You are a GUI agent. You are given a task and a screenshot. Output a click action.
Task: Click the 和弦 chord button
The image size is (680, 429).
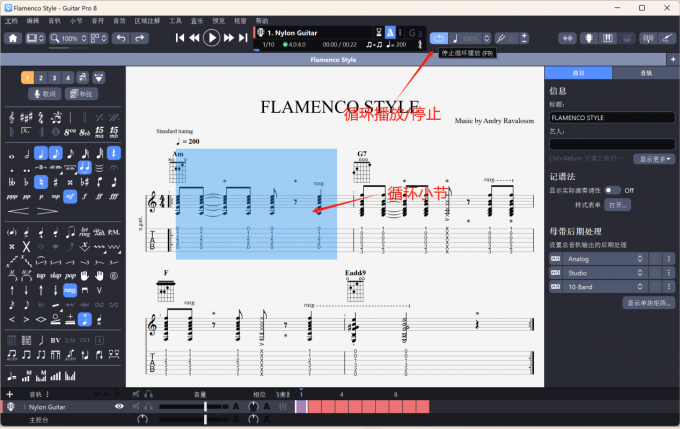[81, 94]
